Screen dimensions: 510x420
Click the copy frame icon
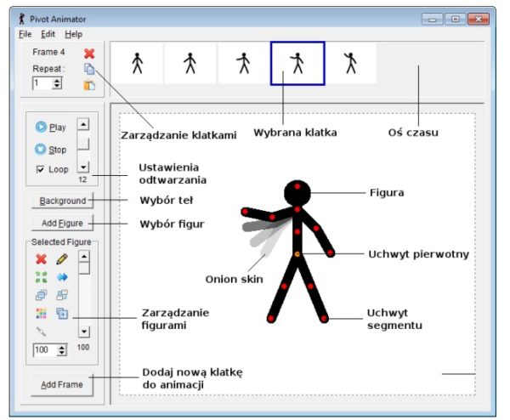pos(89,68)
